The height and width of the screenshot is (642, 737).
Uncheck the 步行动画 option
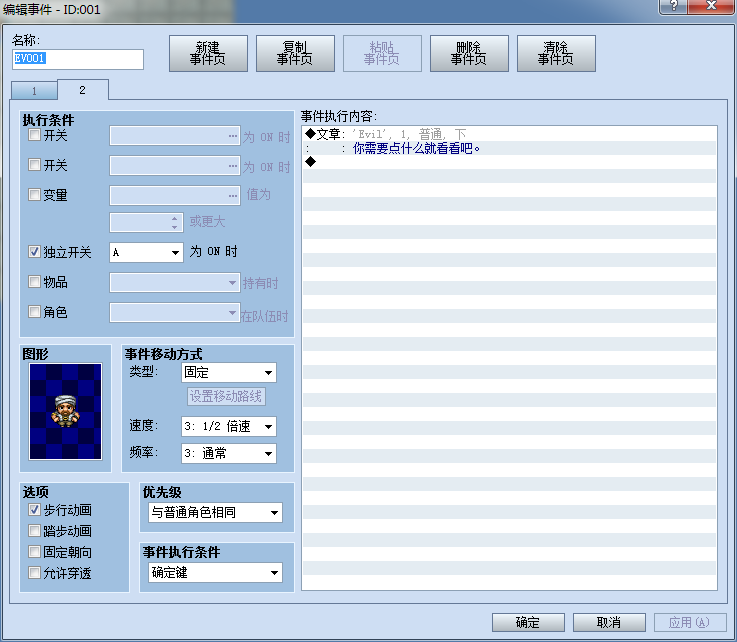point(34,509)
